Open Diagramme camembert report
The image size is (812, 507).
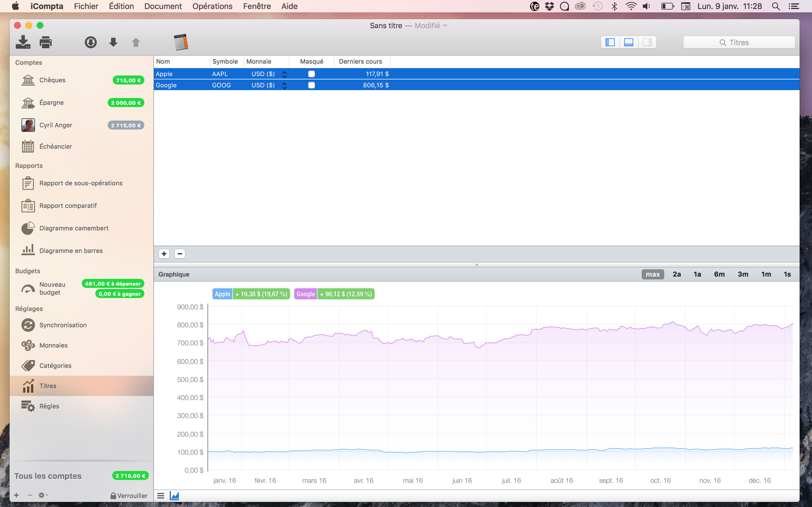tap(74, 228)
